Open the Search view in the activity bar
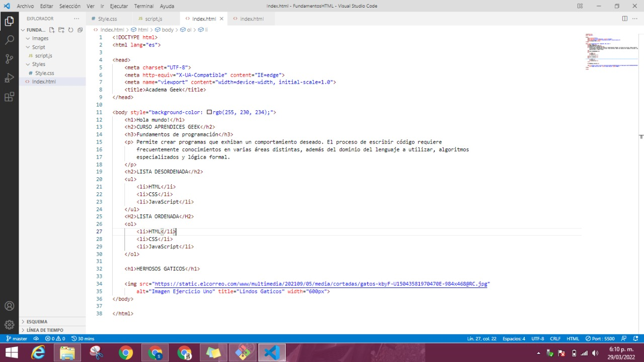 tap(9, 39)
